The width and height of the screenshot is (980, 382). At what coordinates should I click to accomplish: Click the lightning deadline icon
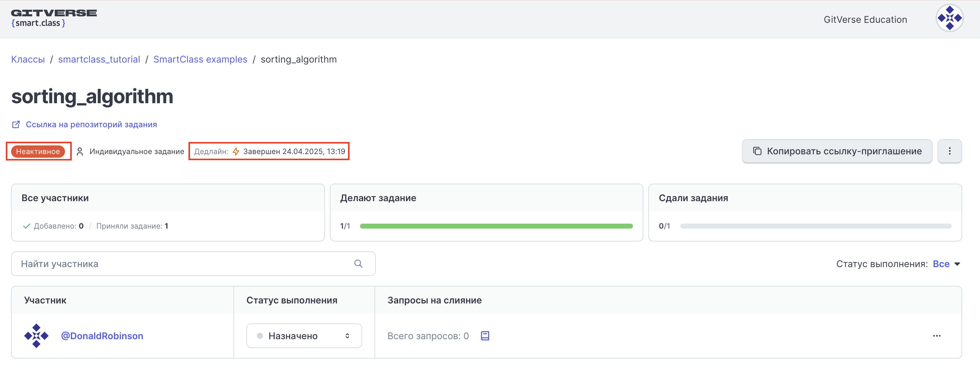[236, 152]
